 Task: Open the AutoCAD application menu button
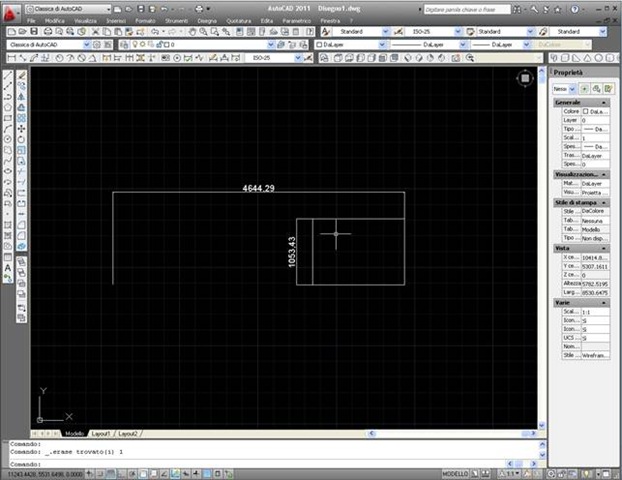coord(10,13)
